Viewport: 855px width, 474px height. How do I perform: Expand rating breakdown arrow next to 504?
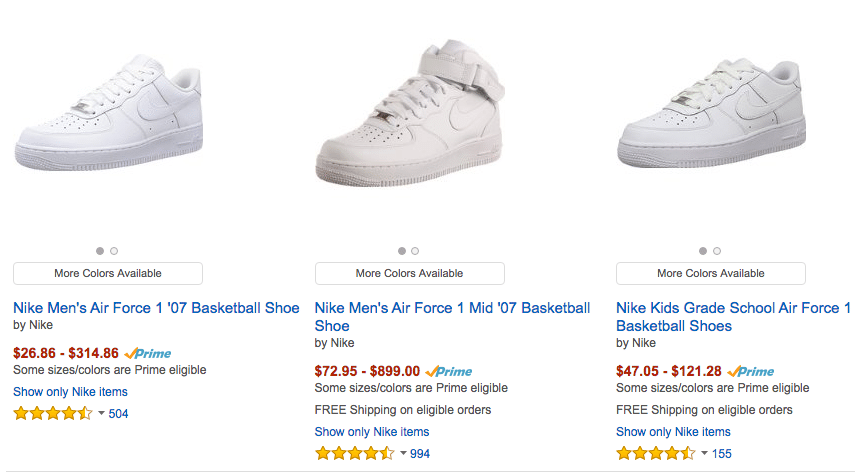[101, 413]
